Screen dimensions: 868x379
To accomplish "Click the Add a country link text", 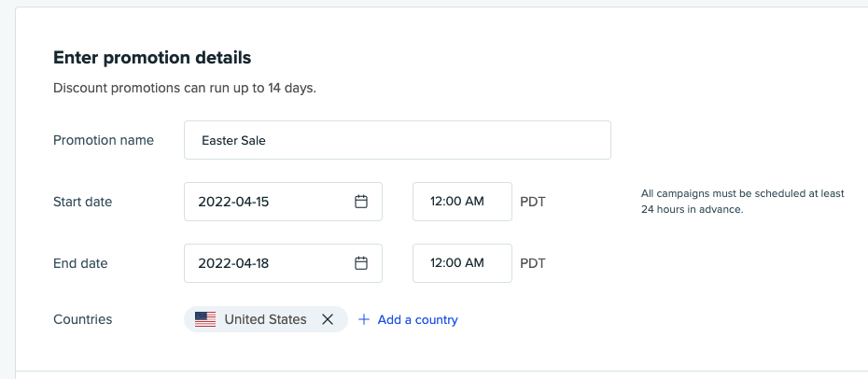I will pyautogui.click(x=417, y=319).
